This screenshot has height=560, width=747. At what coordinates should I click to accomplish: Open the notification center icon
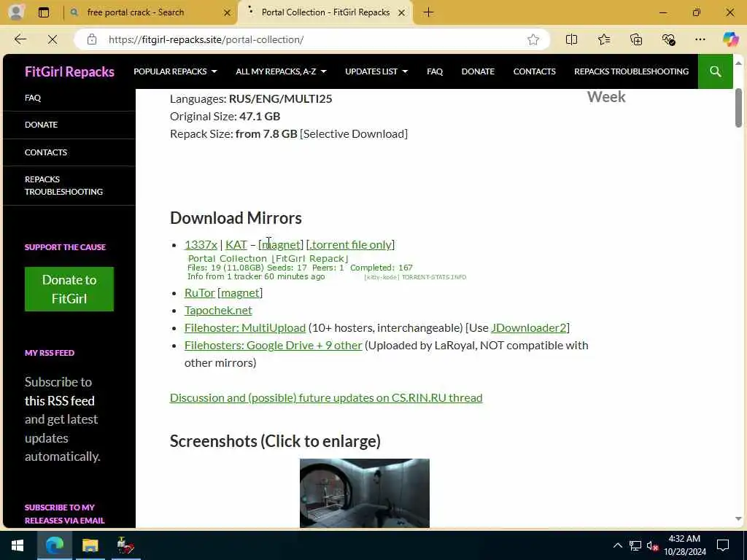[x=723, y=545]
